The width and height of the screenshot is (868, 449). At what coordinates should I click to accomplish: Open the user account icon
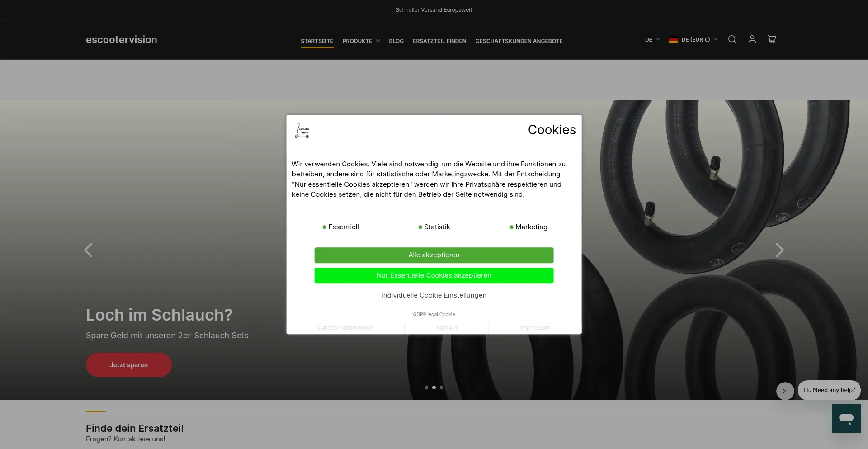click(752, 39)
